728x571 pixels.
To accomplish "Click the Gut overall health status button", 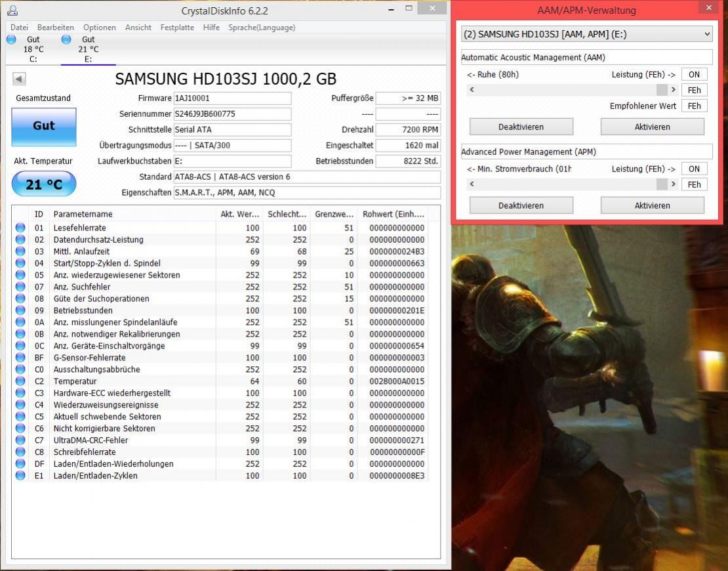I will 44,127.
